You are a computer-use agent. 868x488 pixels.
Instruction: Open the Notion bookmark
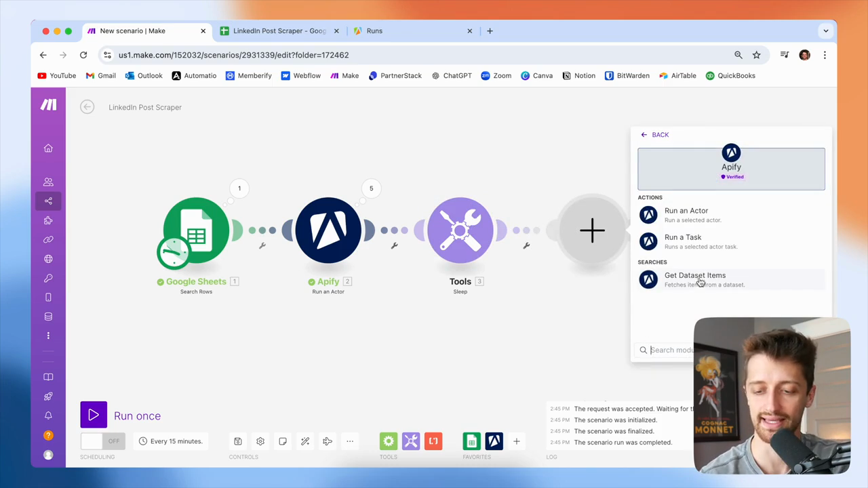pyautogui.click(x=578, y=76)
